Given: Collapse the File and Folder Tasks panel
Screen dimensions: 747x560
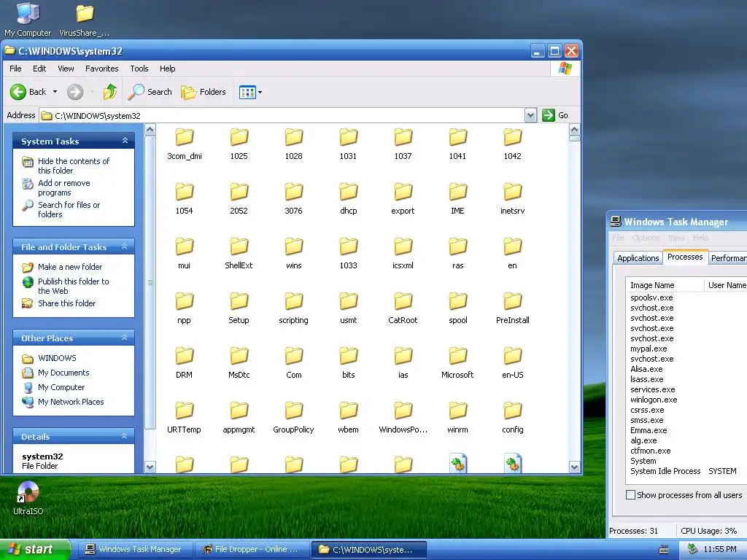Looking at the screenshot, I should (x=125, y=246).
